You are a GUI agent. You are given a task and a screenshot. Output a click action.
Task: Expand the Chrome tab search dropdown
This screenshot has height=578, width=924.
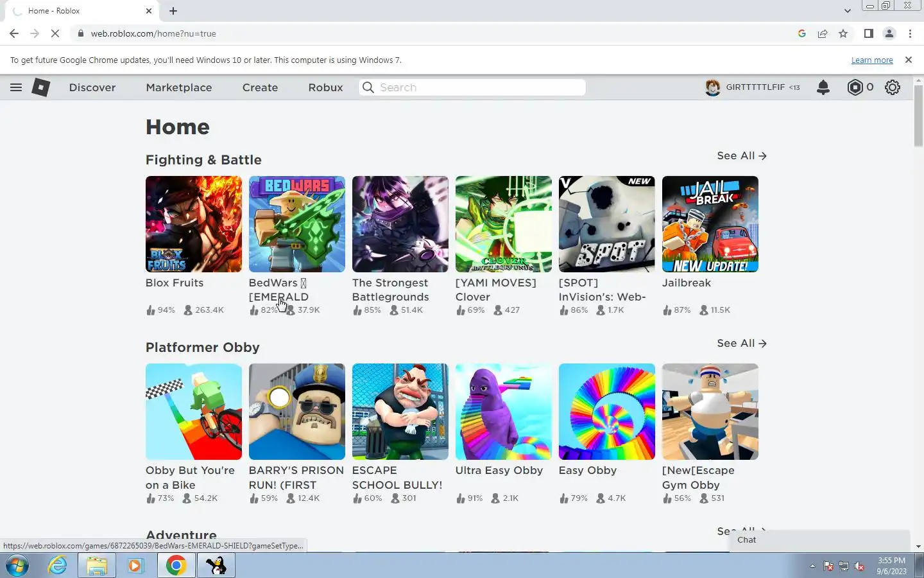pos(847,11)
